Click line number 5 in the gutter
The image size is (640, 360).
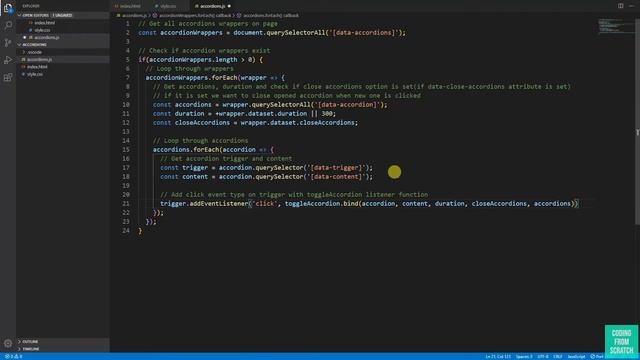[128, 60]
